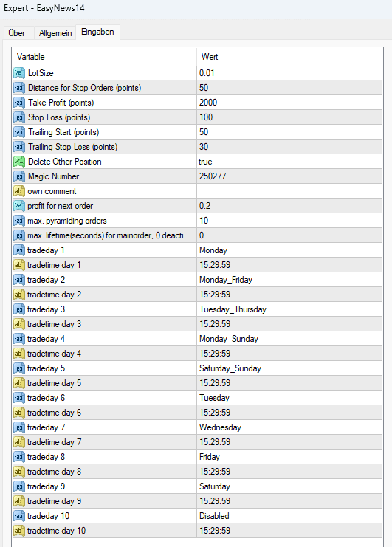Click the tradetime day 1 string icon
This screenshot has width=392, height=547.
19,265
